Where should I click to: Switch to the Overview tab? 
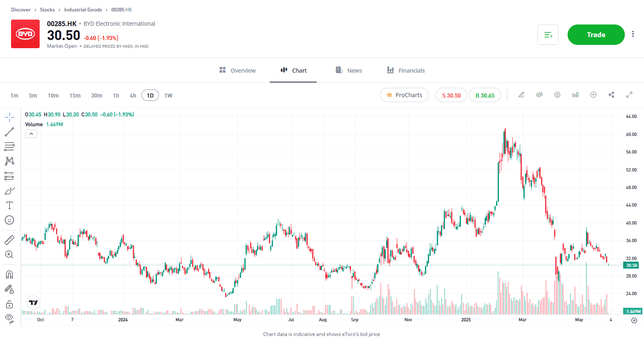coord(237,70)
